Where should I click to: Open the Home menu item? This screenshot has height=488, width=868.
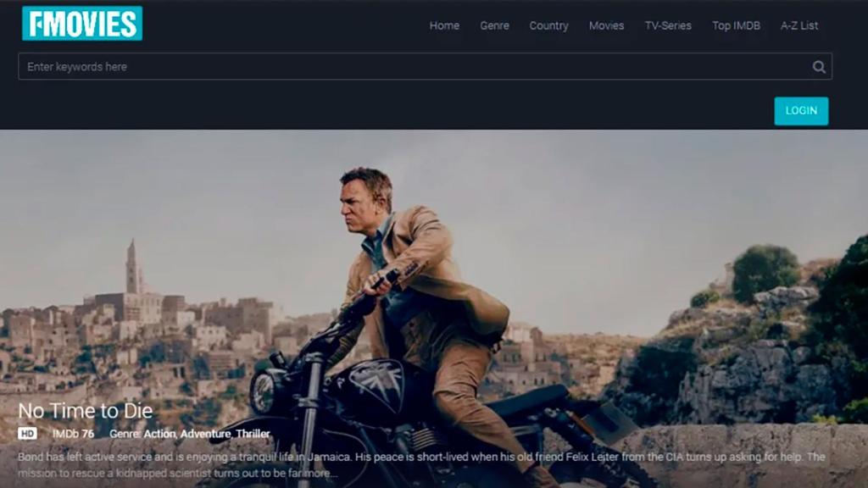pos(444,26)
